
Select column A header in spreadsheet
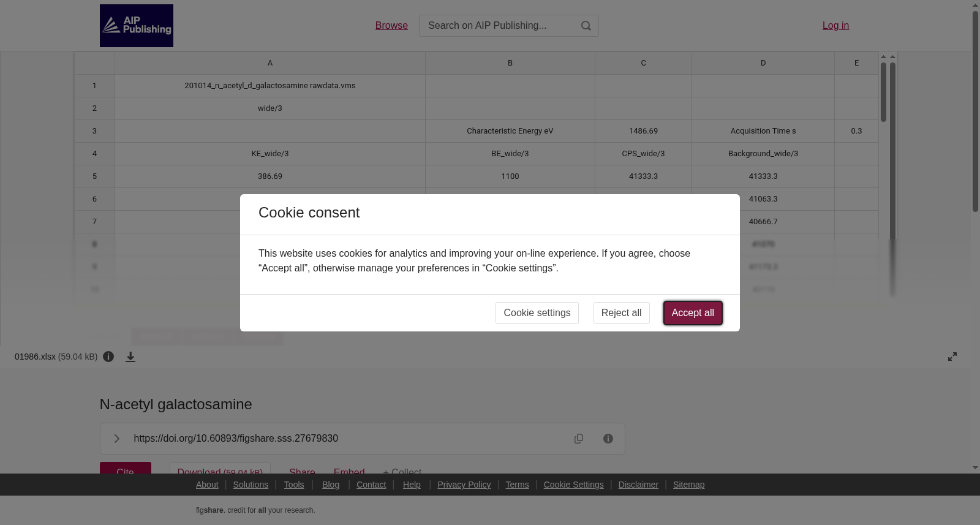(270, 63)
